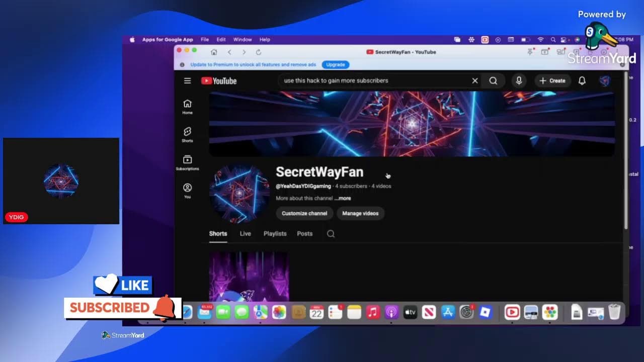
Task: Click the battery icon in menu bar
Action: point(525,39)
